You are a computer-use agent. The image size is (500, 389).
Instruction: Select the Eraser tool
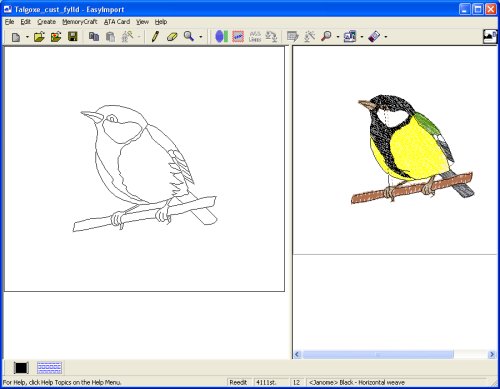coord(172,36)
